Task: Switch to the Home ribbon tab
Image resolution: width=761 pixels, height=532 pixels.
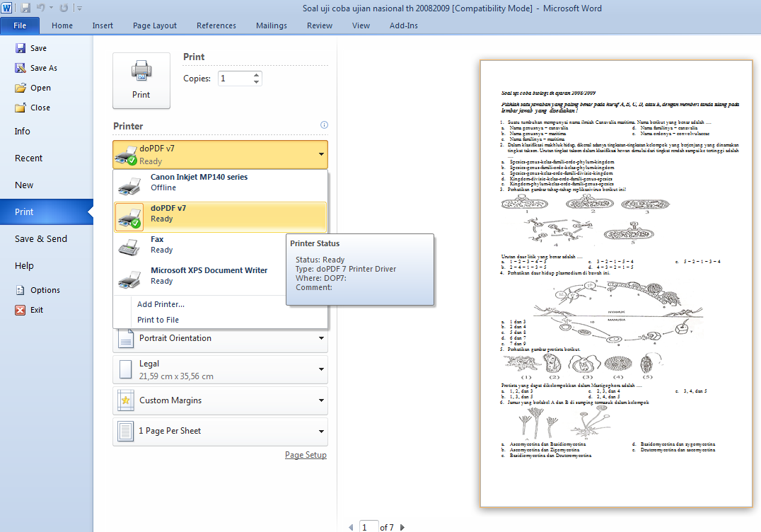Action: pyautogui.click(x=62, y=25)
